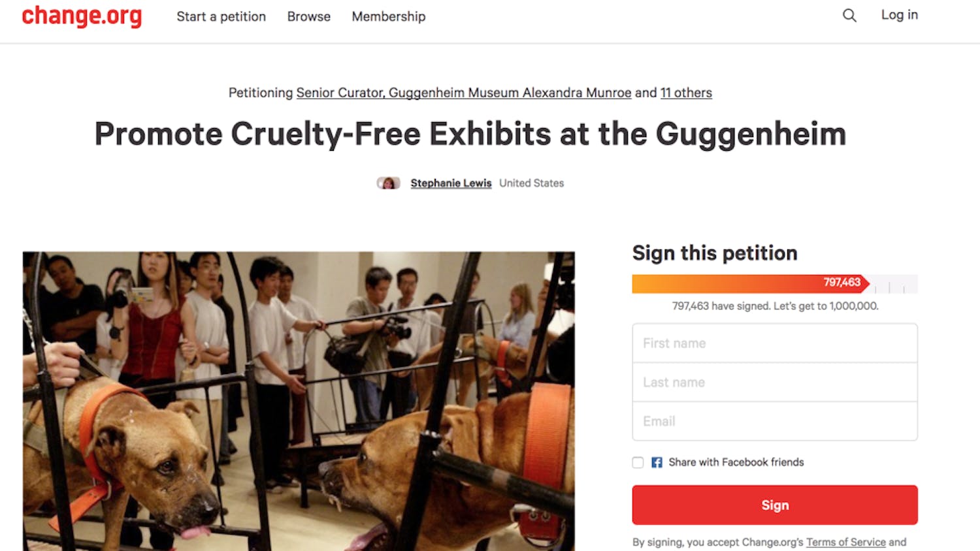Open the Membership page
The image size is (980, 551).
click(389, 16)
